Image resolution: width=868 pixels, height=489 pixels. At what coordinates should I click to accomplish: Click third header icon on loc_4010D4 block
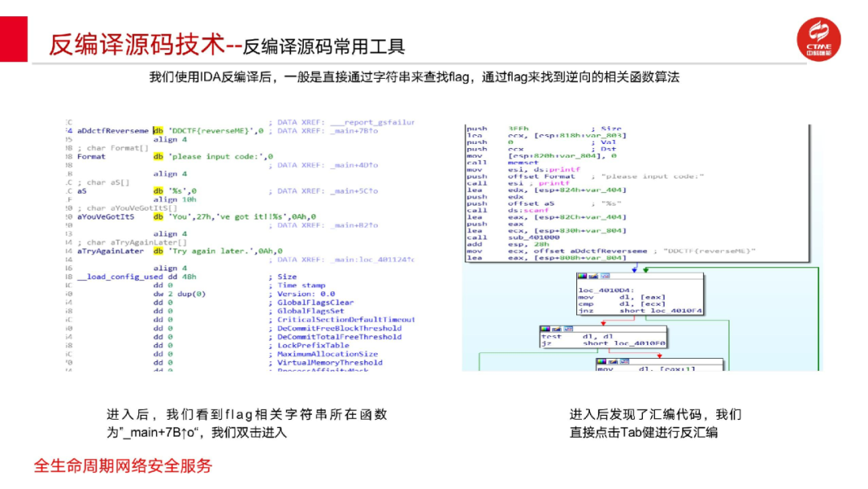(x=604, y=276)
